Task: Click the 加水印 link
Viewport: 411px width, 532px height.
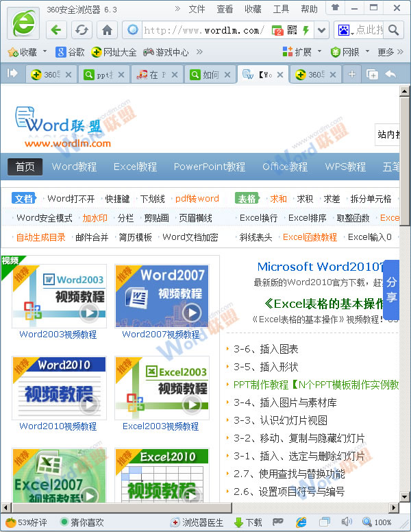Action: point(95,218)
